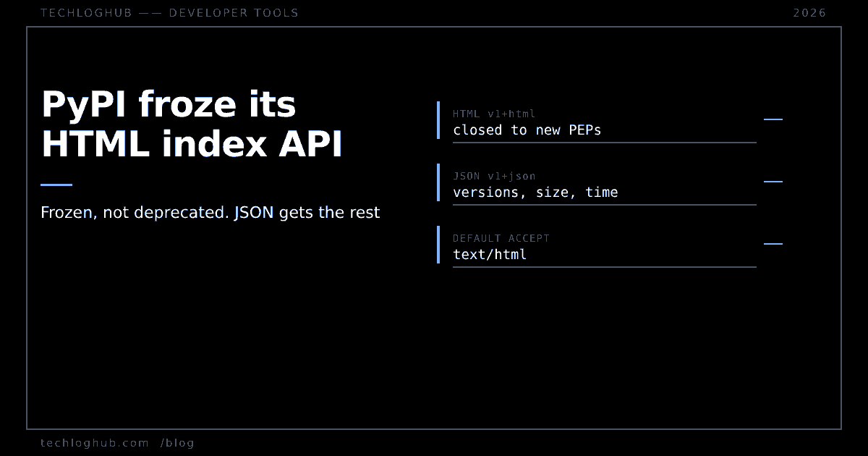The image size is (868, 456).
Task: Click the 'DEVELOPER TOOLS' header label
Action: click(234, 13)
